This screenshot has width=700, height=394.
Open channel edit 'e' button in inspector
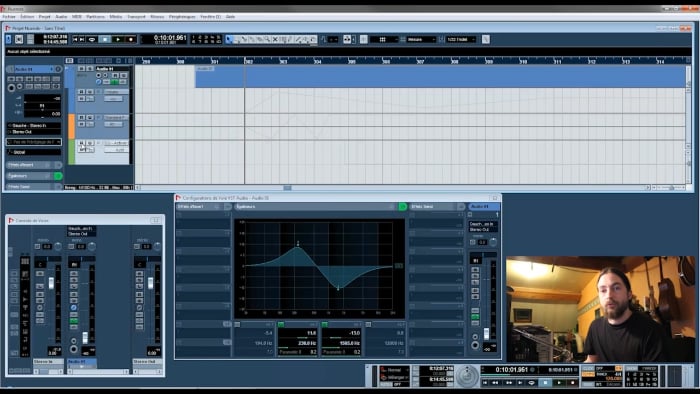click(58, 69)
